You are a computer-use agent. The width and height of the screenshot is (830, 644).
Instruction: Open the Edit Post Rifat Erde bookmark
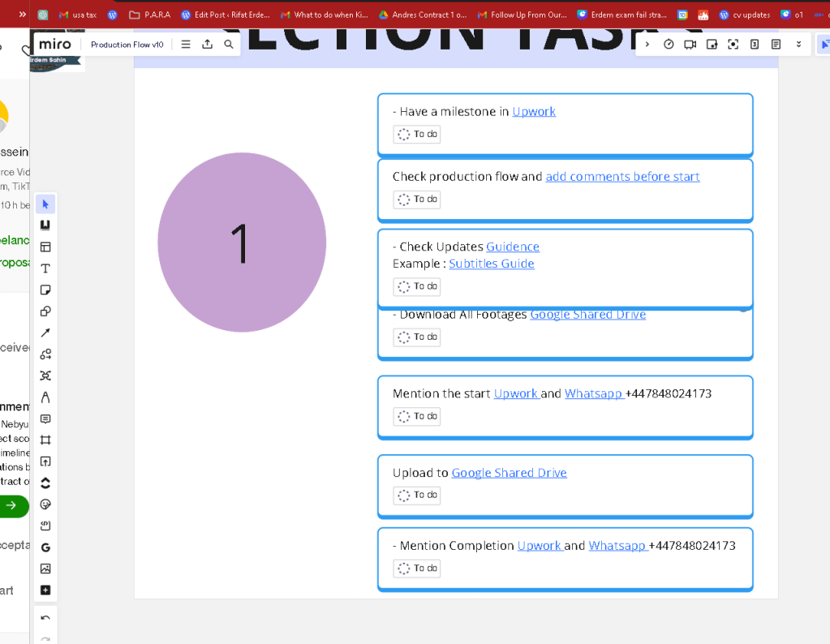[226, 15]
